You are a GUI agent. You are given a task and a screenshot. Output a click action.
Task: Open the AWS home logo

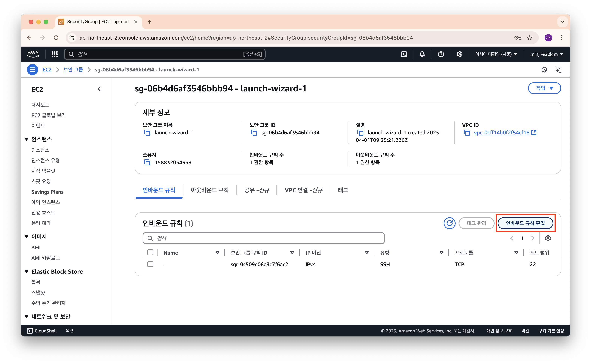click(33, 54)
